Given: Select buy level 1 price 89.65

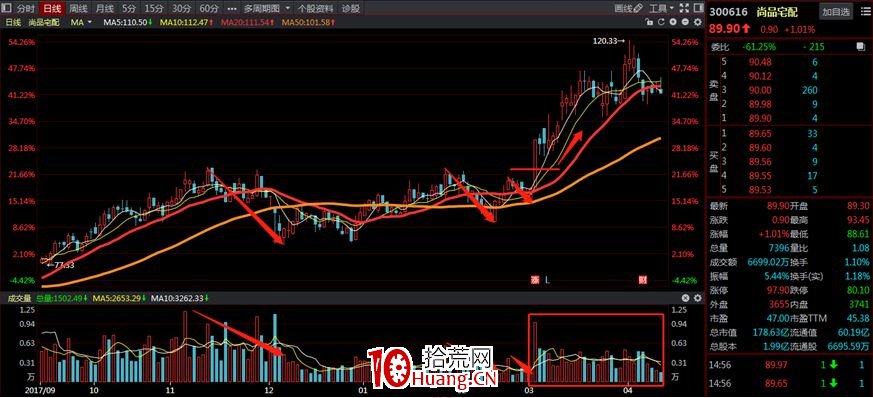Looking at the screenshot, I should click(759, 133).
